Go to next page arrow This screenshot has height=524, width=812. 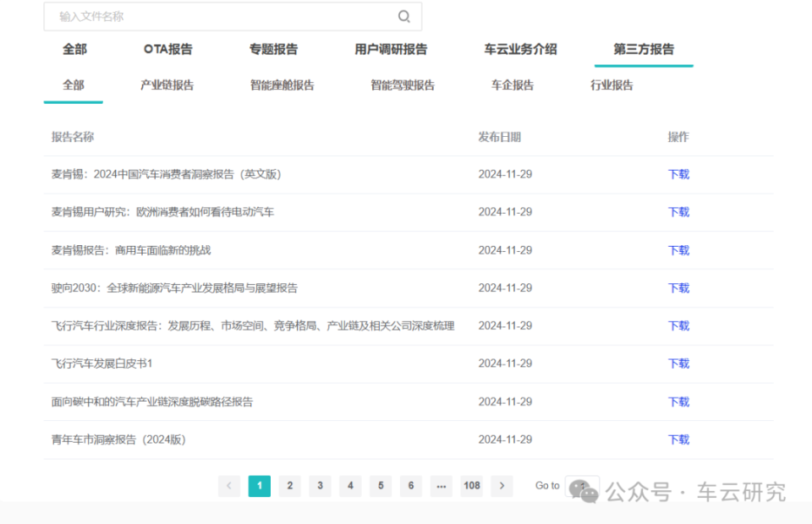(502, 486)
